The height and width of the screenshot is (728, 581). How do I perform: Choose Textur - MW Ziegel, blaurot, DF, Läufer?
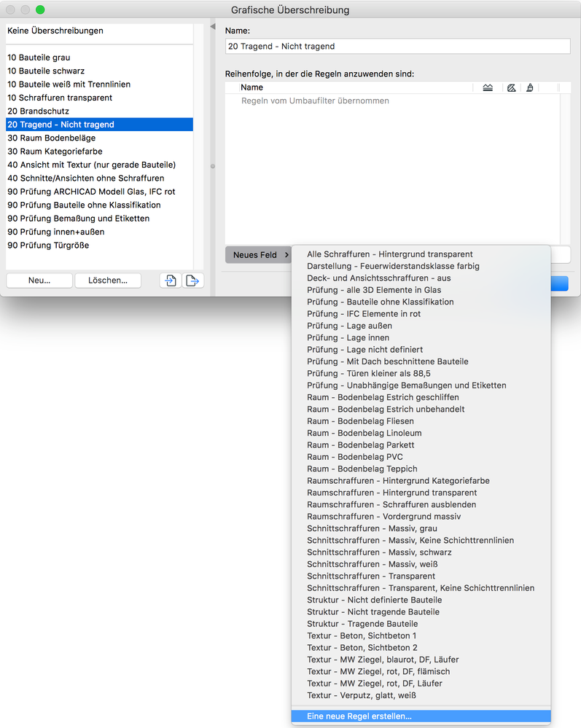[x=383, y=659]
